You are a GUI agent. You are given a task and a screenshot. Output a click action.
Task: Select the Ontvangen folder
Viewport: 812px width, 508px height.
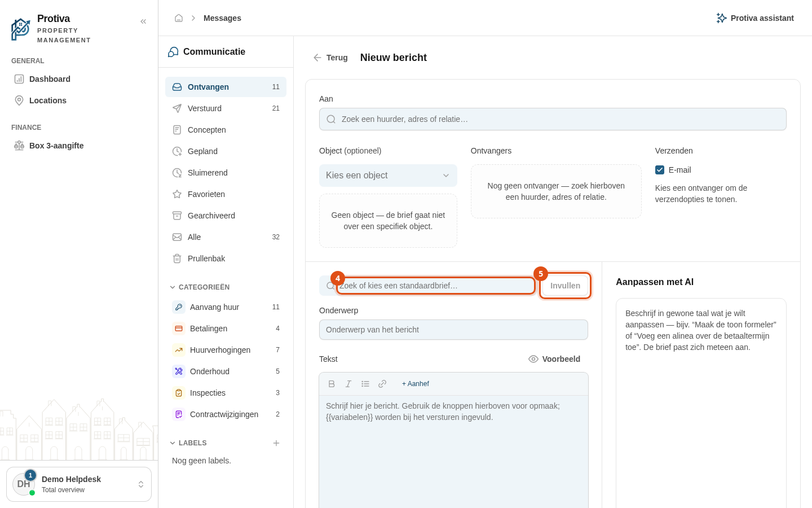pyautogui.click(x=226, y=87)
